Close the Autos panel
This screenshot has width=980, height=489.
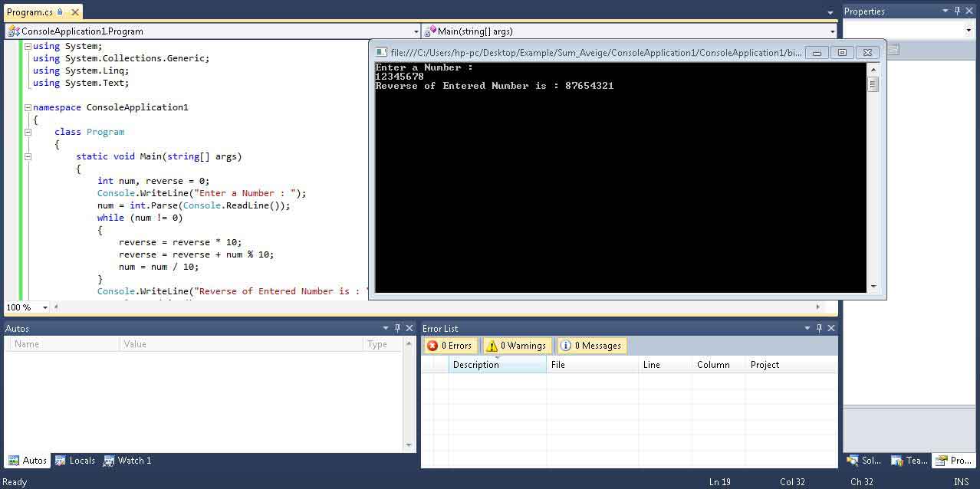(409, 328)
